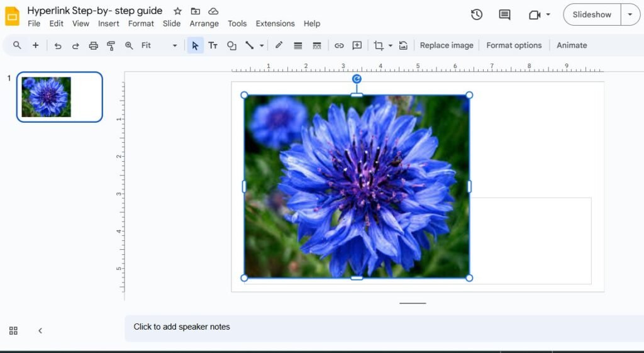Screen dimensions: 644x353
Task: Click the Replace image button
Action: point(447,45)
